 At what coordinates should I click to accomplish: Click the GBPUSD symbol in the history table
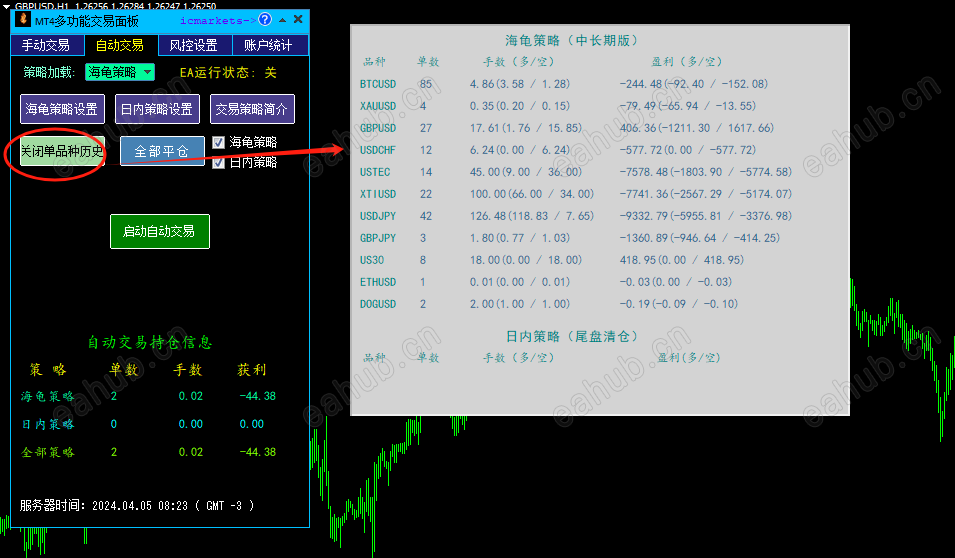pos(378,128)
